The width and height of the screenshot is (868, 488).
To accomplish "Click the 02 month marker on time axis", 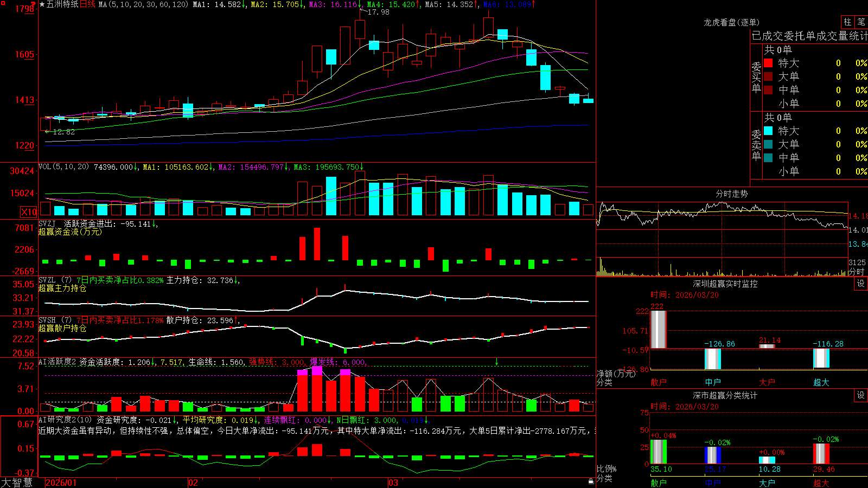I will pyautogui.click(x=193, y=483).
